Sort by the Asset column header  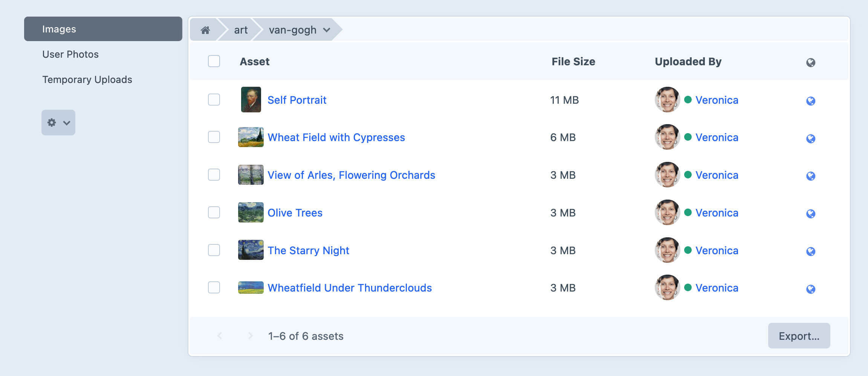tap(255, 61)
